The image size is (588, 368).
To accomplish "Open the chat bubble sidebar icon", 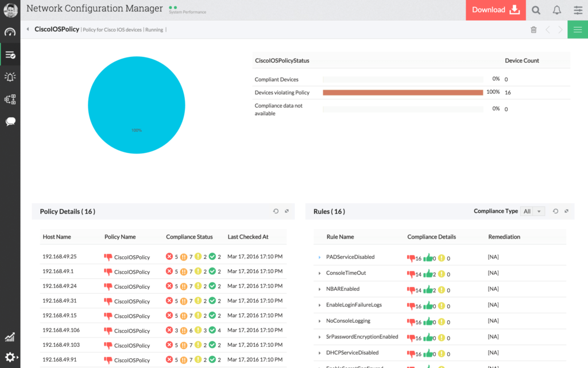I will [x=10, y=121].
